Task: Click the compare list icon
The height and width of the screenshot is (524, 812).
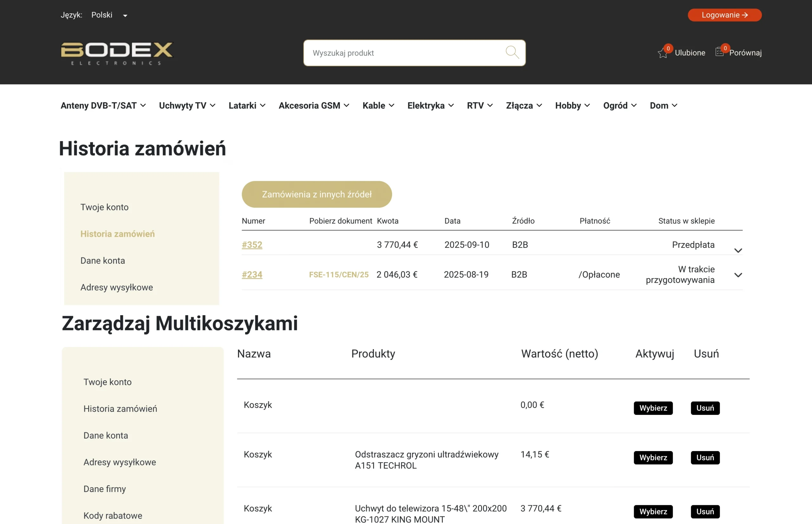Action: 719,52
